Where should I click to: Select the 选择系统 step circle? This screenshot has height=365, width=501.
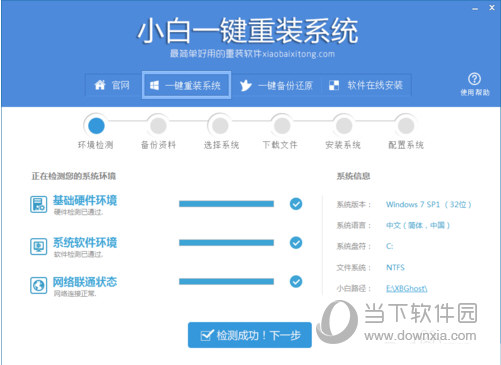tap(220, 126)
